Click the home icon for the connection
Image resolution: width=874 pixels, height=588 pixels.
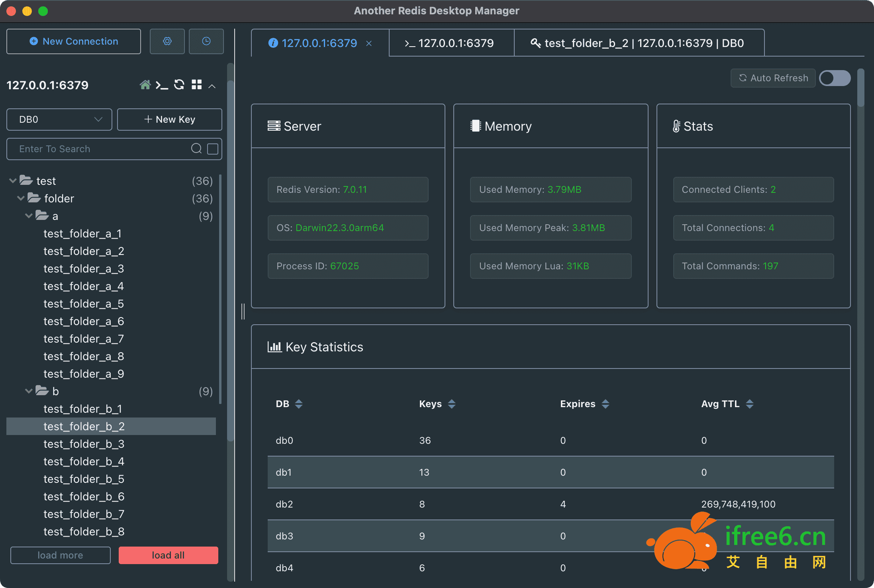point(145,85)
